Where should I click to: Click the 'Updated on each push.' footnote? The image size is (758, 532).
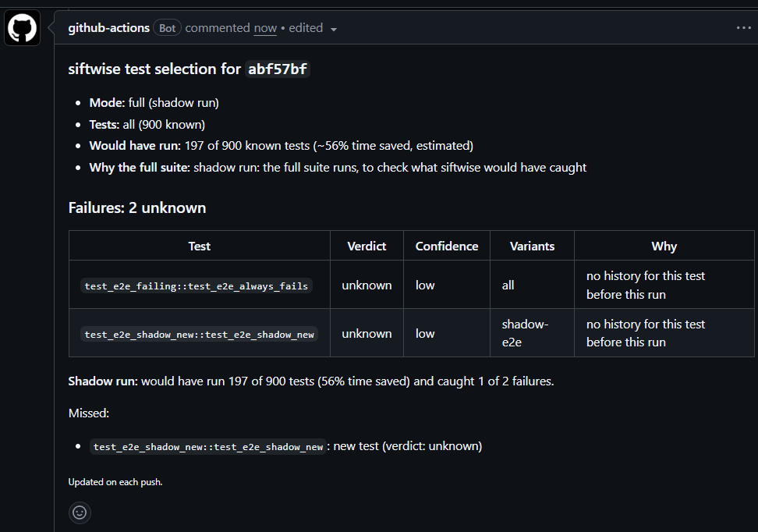click(115, 482)
